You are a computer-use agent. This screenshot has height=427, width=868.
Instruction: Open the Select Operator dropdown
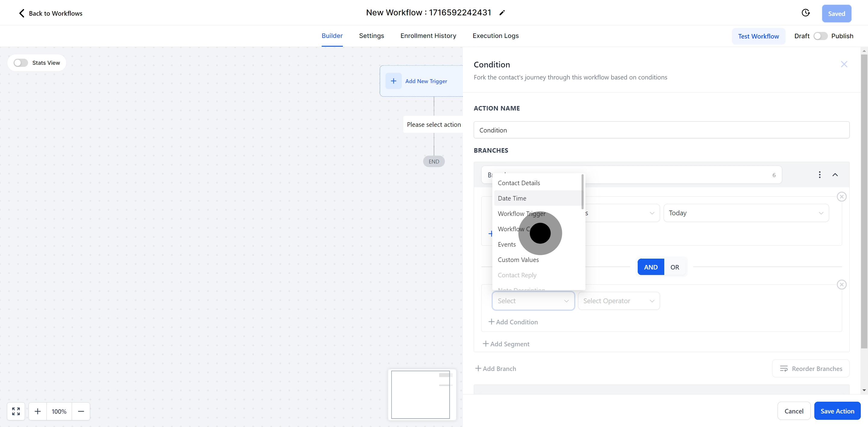[x=619, y=301]
